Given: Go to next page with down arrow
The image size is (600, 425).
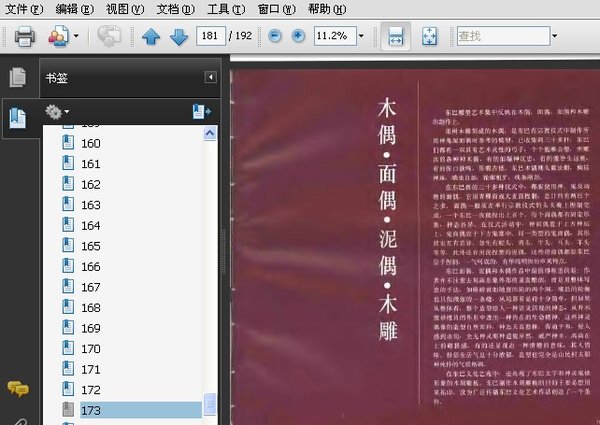Looking at the screenshot, I should [179, 37].
